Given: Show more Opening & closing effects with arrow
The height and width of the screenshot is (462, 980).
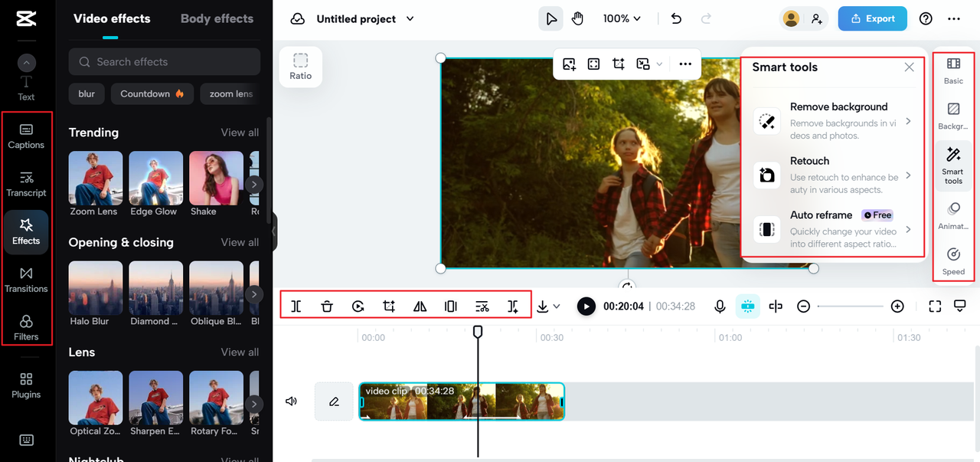Looking at the screenshot, I should (254, 294).
